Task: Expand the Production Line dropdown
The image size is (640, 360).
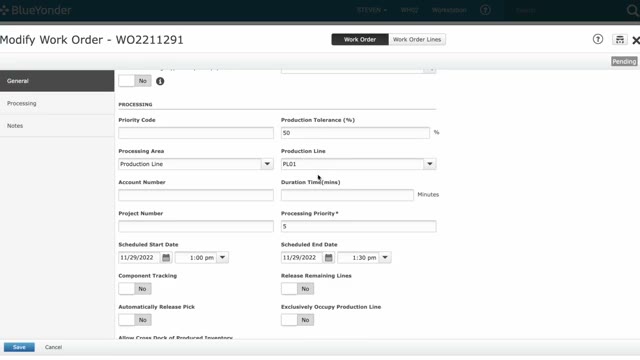Action: (x=429, y=164)
